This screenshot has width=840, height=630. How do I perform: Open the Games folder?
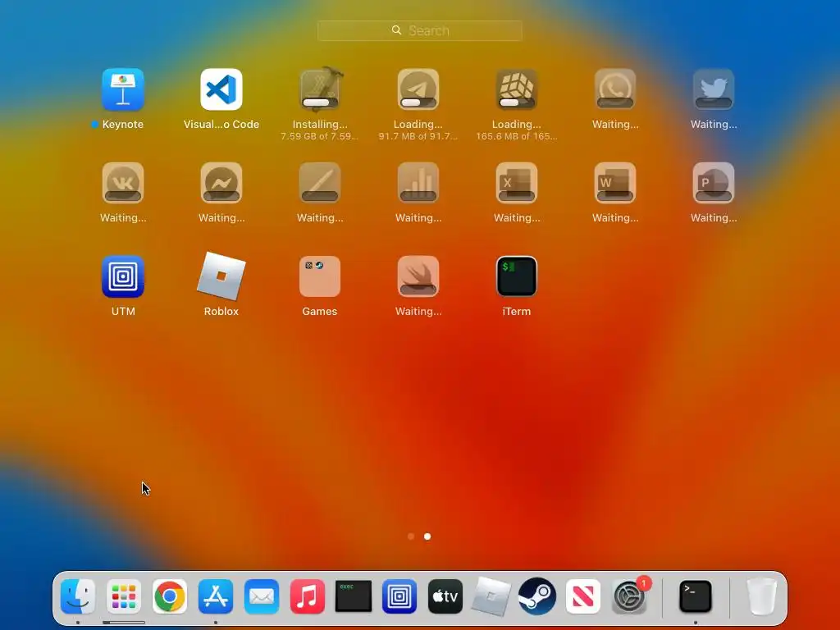tap(320, 276)
